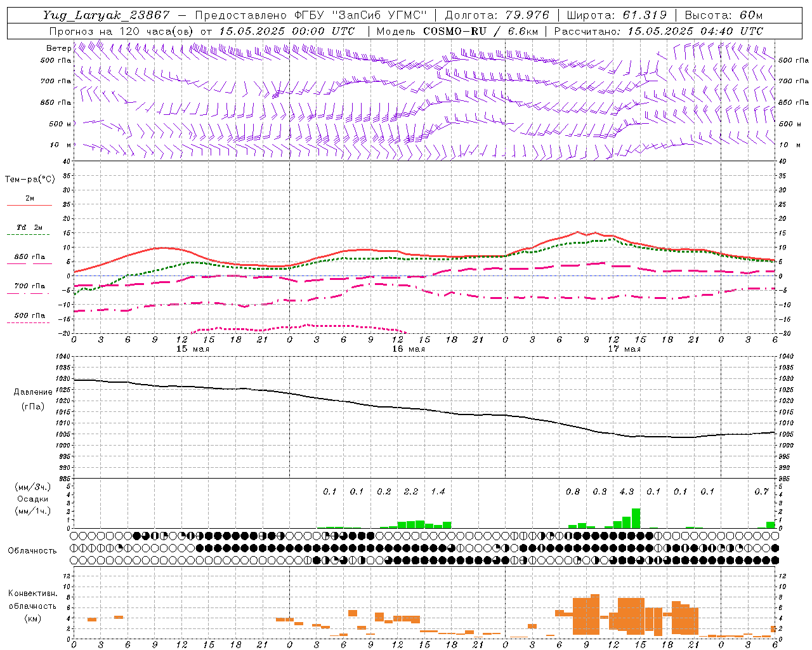The width and height of the screenshot is (812, 650).
Task: Click the (мм/1ч.) precipitation unit label
Action: pyautogui.click(x=32, y=511)
